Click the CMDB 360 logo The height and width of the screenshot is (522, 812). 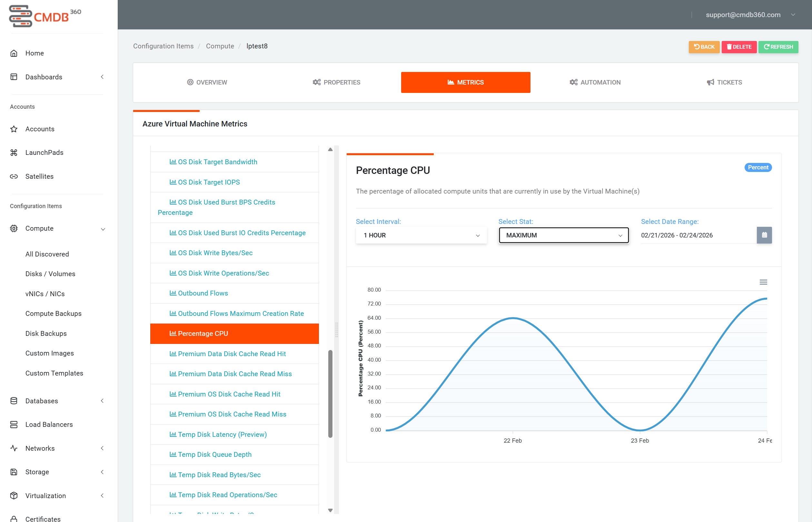point(45,15)
